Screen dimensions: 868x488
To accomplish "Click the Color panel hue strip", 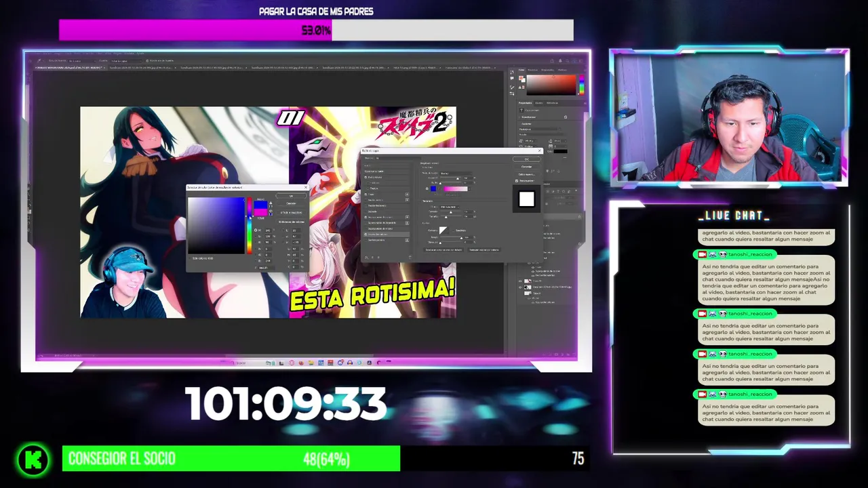I will pos(580,83).
